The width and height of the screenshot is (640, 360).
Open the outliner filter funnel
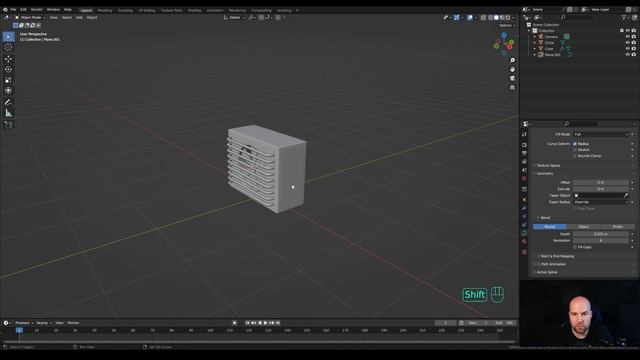(x=624, y=17)
